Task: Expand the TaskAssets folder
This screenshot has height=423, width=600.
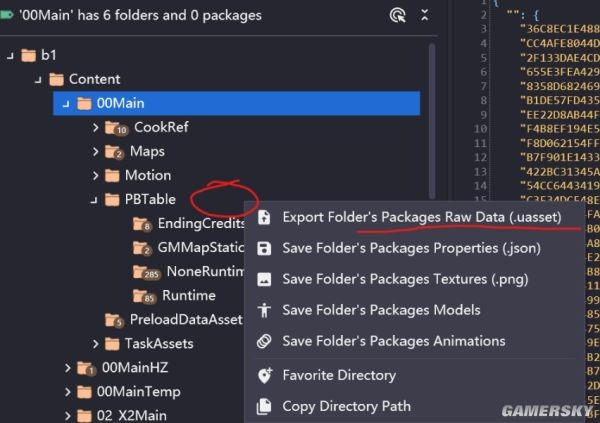Action: (x=95, y=344)
